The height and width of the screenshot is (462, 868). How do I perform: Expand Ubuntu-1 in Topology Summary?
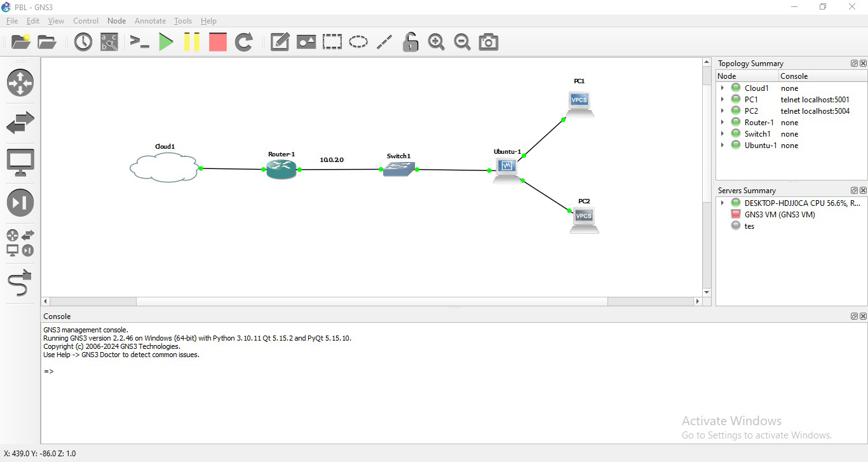coord(722,146)
